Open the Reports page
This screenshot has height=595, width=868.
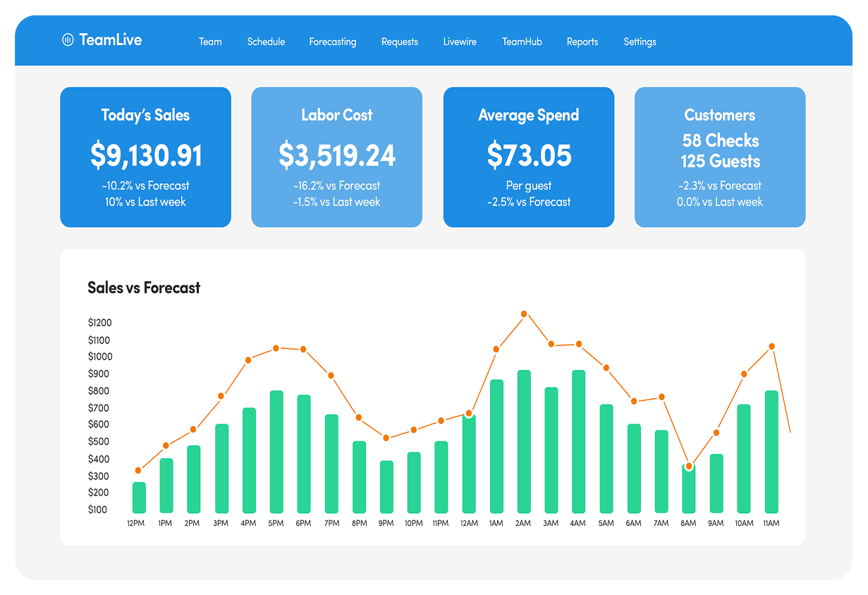[582, 42]
